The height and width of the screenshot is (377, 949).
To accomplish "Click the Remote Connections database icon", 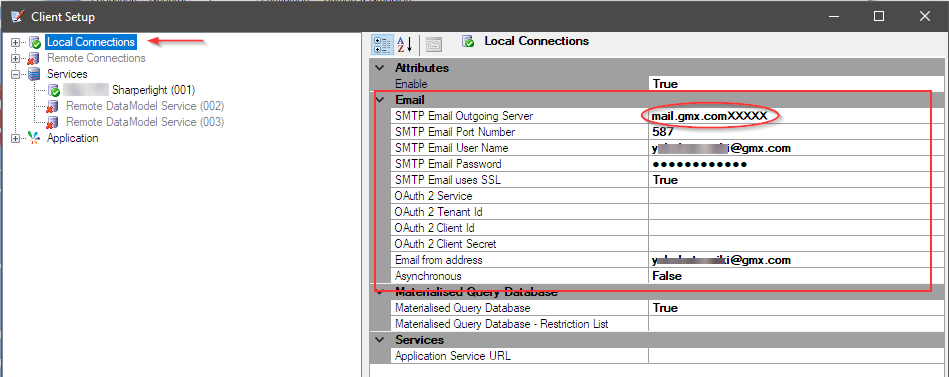I will [35, 58].
